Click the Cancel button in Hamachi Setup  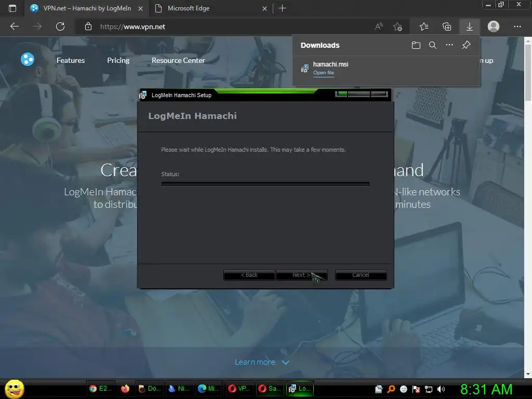point(361,275)
